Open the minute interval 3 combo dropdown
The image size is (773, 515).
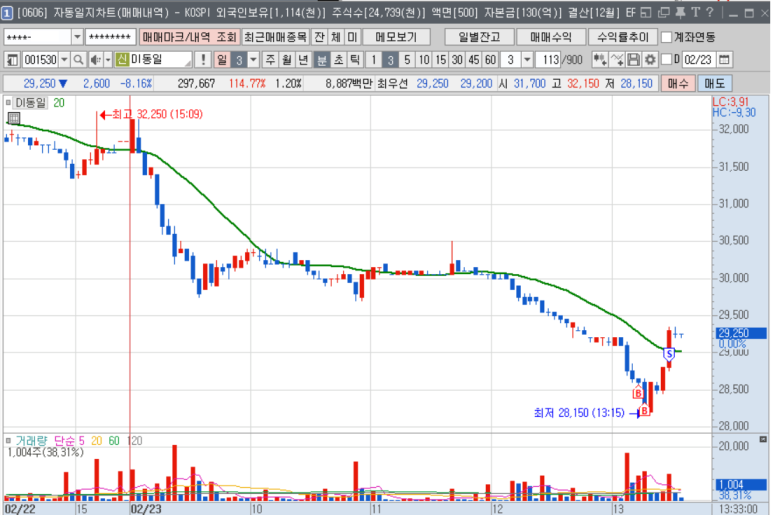point(527,60)
